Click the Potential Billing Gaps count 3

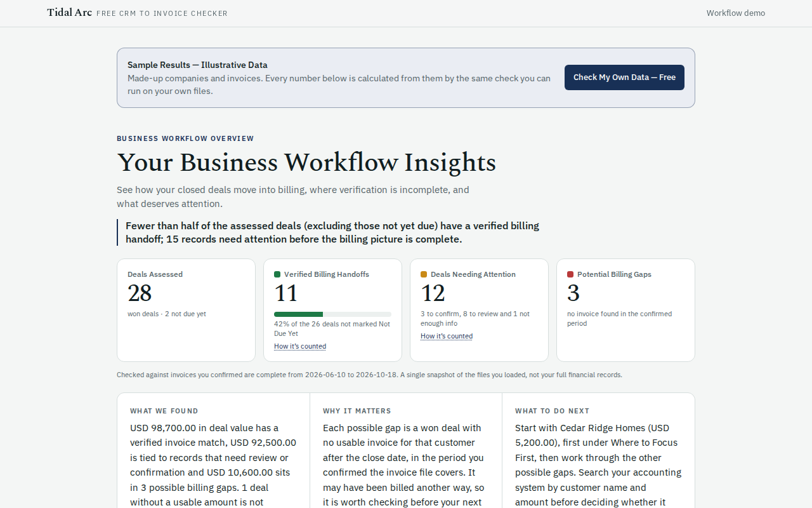click(x=573, y=293)
